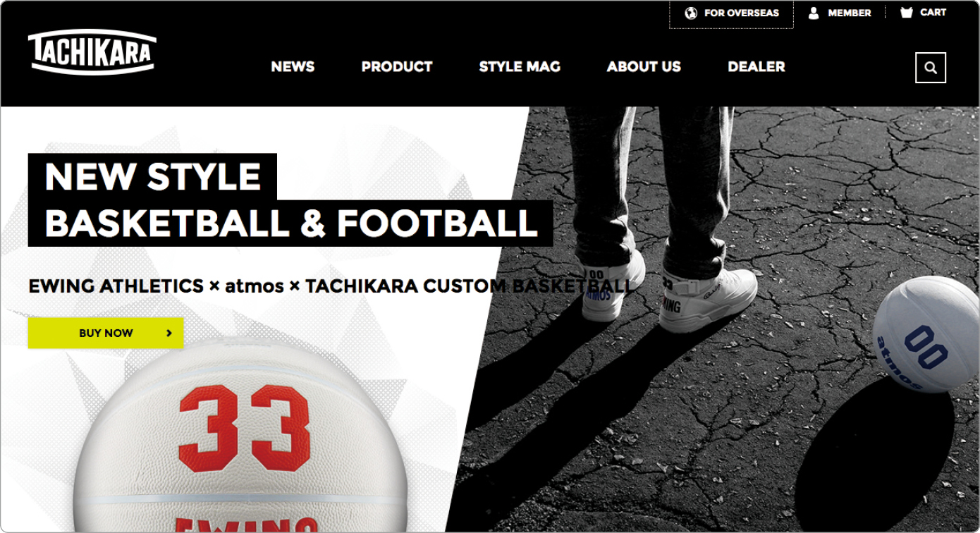Viewport: 980px width, 533px height.
Task: Click the Tachikara logo
Action: coord(92,52)
